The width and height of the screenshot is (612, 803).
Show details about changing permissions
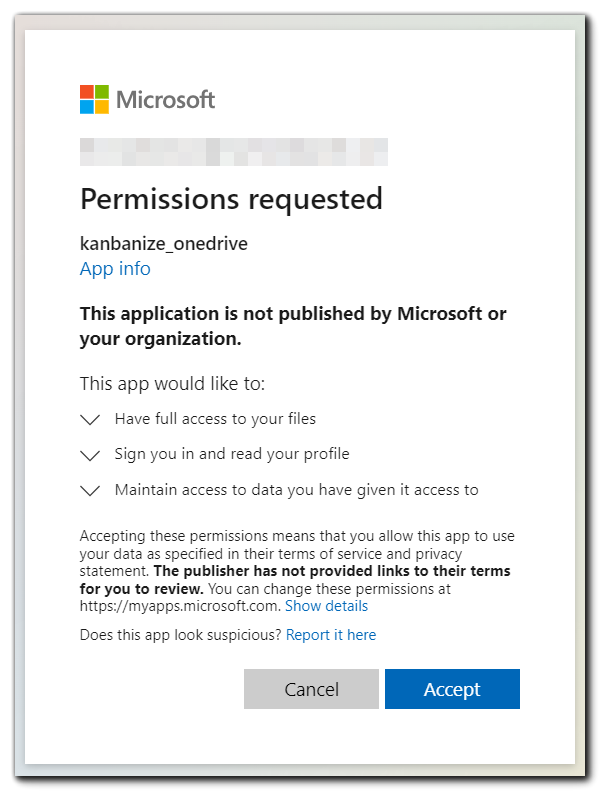click(326, 606)
